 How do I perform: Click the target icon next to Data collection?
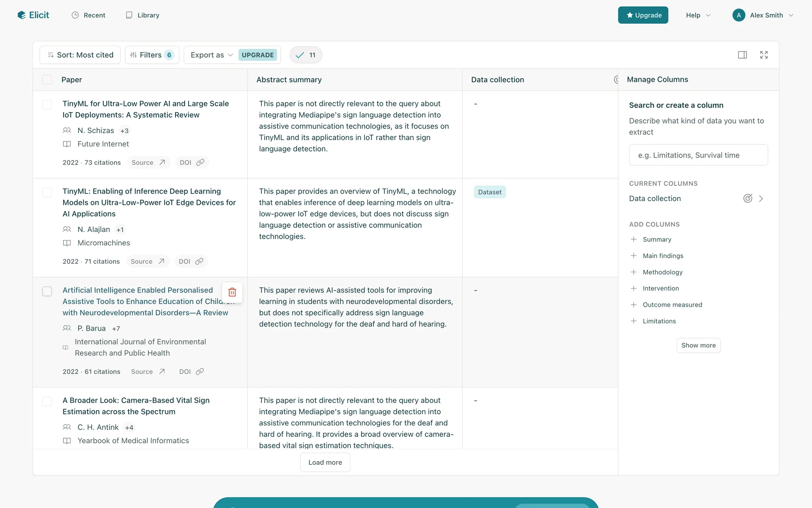point(748,199)
